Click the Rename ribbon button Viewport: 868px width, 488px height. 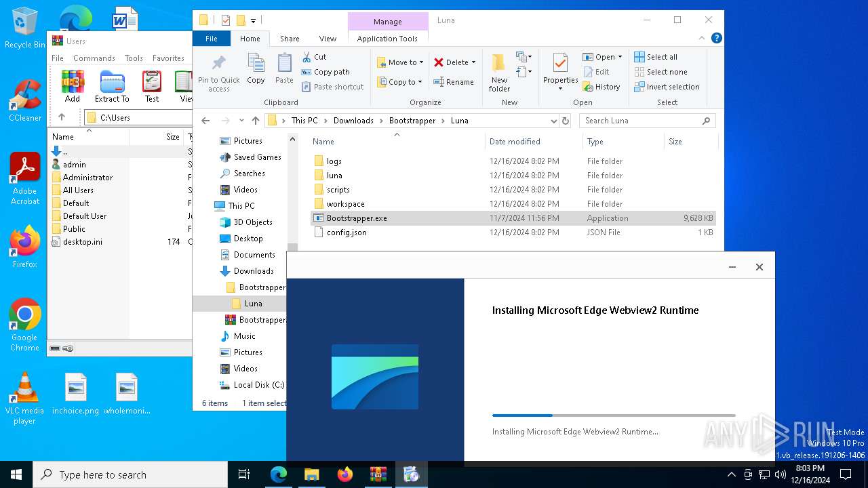[x=454, y=82]
